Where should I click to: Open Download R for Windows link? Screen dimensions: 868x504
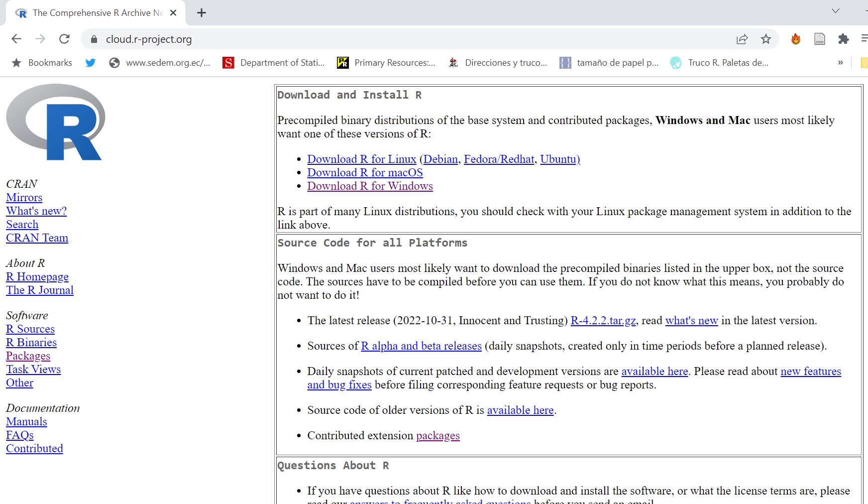[370, 186]
